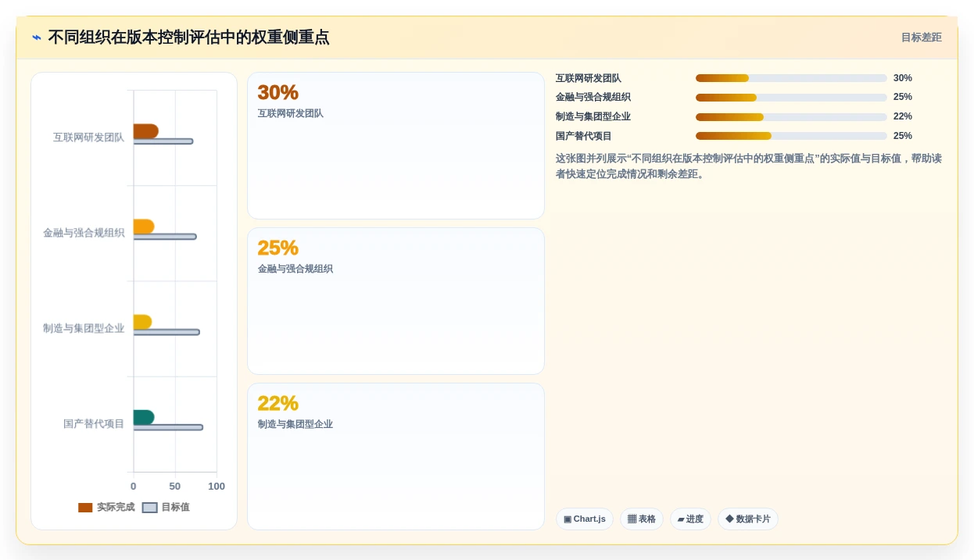The height and width of the screenshot is (560, 974).
Task: Click the 目标差距 label in header
Action: click(x=921, y=37)
